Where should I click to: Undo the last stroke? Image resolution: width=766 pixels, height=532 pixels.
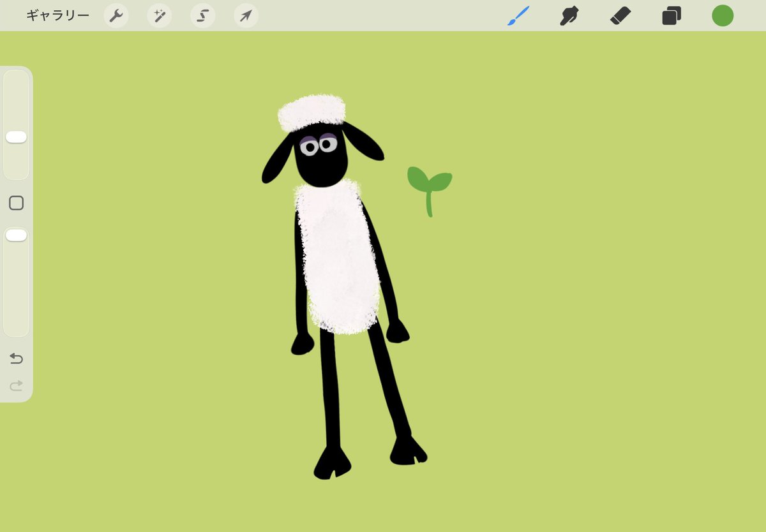click(x=16, y=358)
